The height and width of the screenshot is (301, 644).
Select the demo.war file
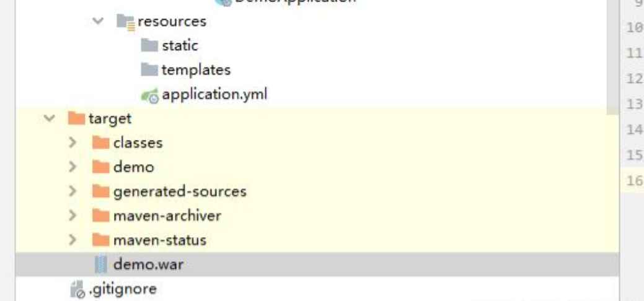click(317, 264)
